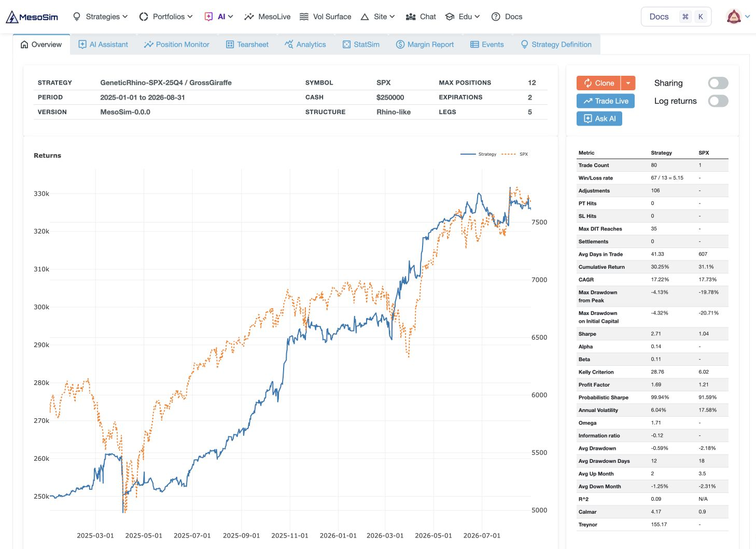The height and width of the screenshot is (549, 756).
Task: Expand the Strategies dropdown chevron
Action: coord(125,17)
